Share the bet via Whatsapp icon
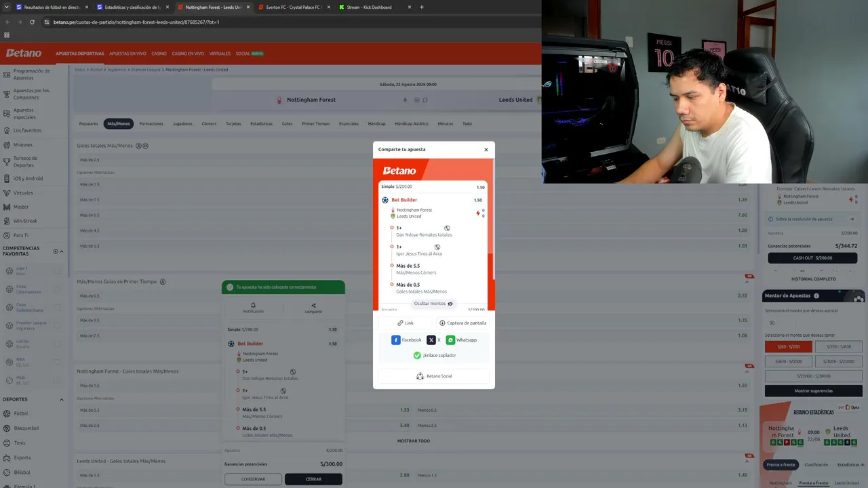Viewport: 868px width, 488px height. pyautogui.click(x=450, y=340)
